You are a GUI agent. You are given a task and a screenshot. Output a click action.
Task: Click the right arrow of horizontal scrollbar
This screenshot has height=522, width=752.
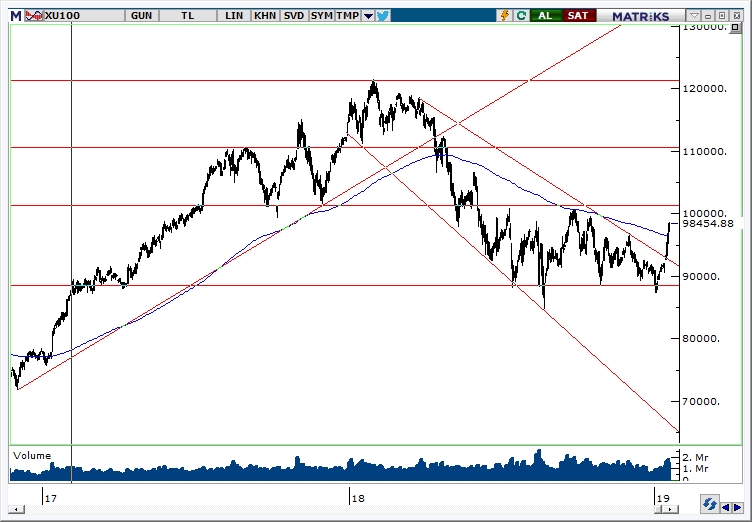672,509
